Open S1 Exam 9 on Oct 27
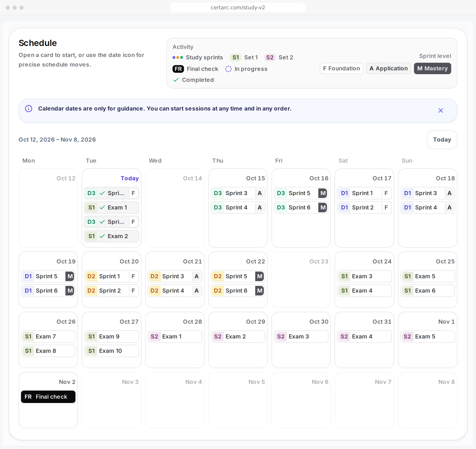 tap(112, 337)
